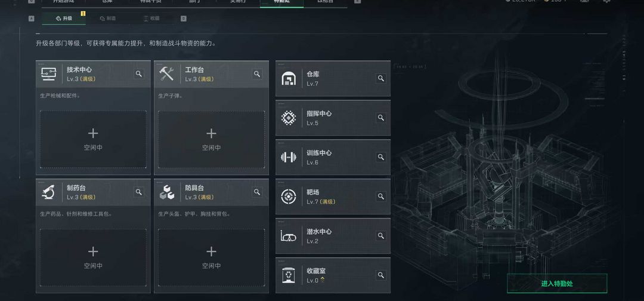This screenshot has height=301, width=644.
Task: Select the 收藏室 department card
Action: coord(333,275)
